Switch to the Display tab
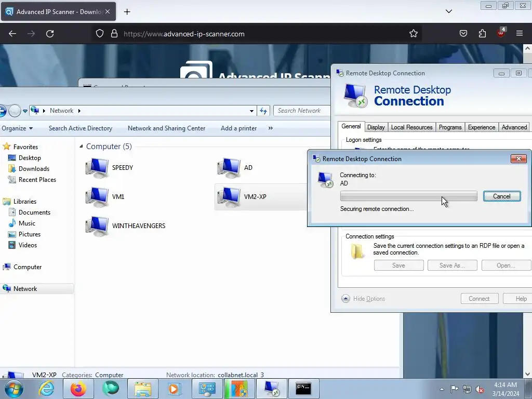532x399 pixels. (376, 127)
